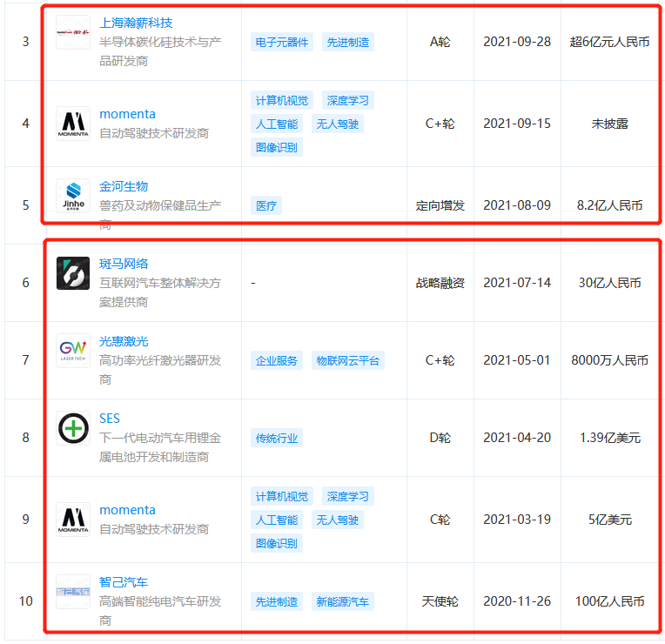
Task: Click the date 2021-04-20
Action: (517, 438)
